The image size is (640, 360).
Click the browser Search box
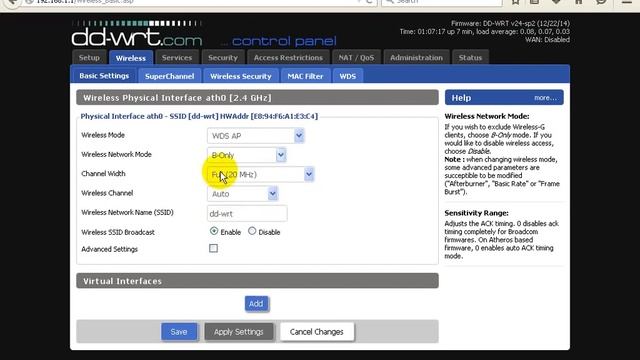pos(442,2)
